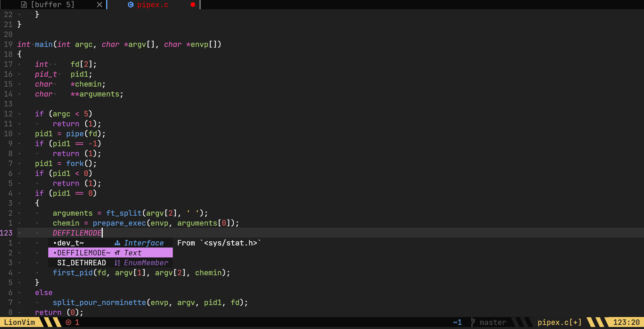Click the ~1 git change counter
This screenshot has height=329, width=644.
click(458, 322)
